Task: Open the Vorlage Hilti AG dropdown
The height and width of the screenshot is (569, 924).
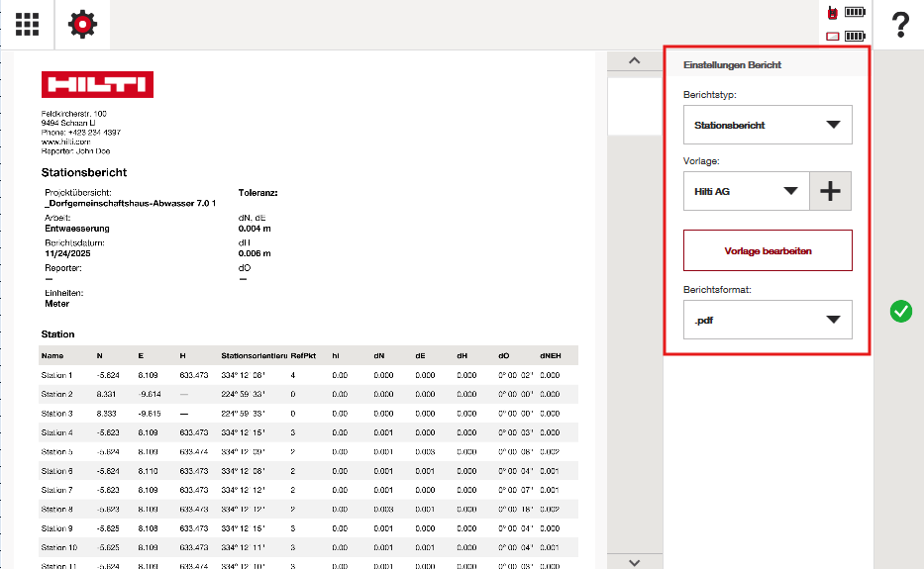Action: click(x=746, y=192)
